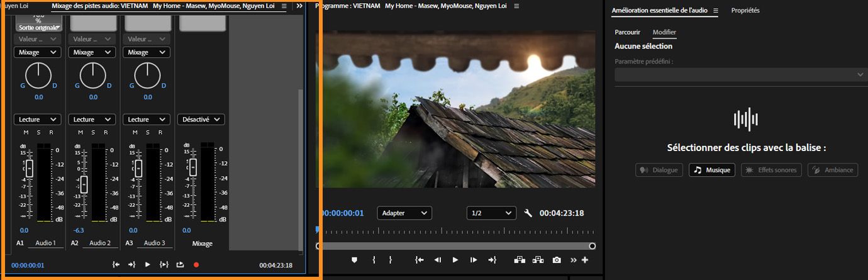This screenshot has width=868, height=280.
Task: Go to Out point in audio mixer transport
Action: click(131, 265)
